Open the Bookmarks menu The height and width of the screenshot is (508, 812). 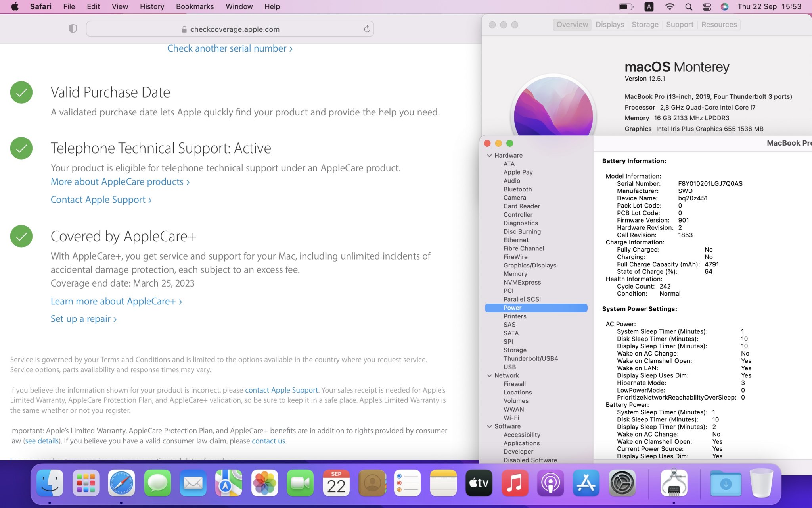pos(195,7)
